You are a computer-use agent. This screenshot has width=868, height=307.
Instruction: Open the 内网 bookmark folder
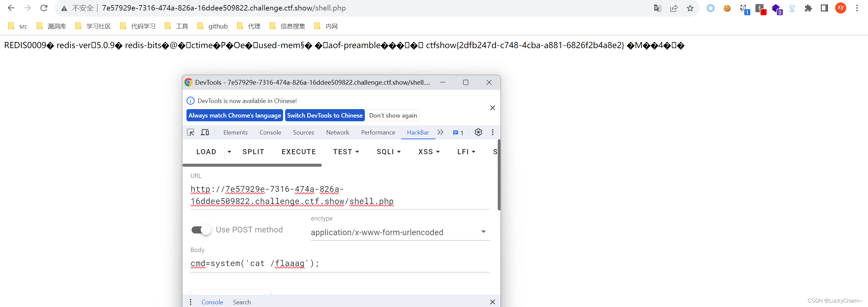(326, 26)
